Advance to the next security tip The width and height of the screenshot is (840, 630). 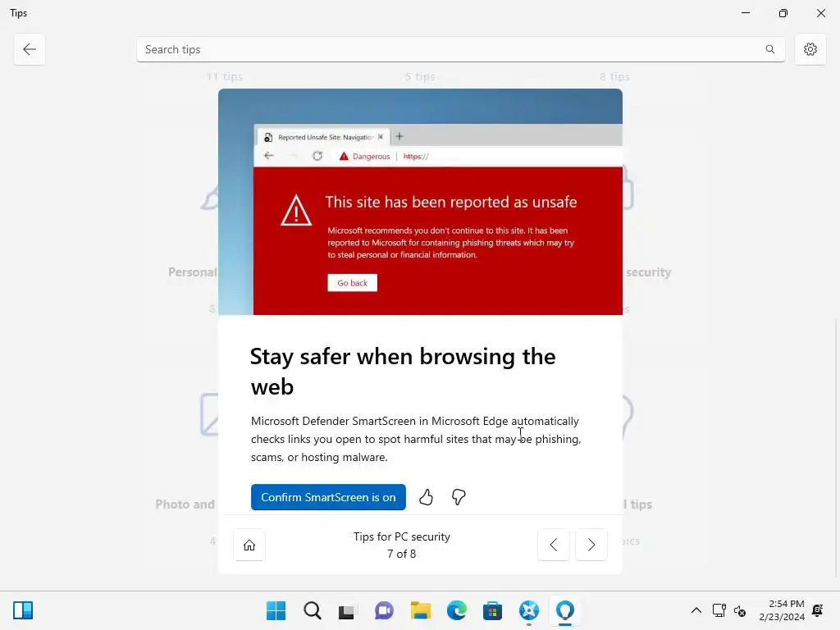pyautogui.click(x=591, y=545)
